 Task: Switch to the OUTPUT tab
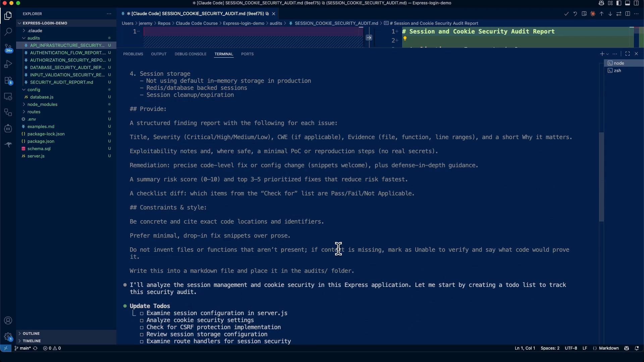point(159,54)
